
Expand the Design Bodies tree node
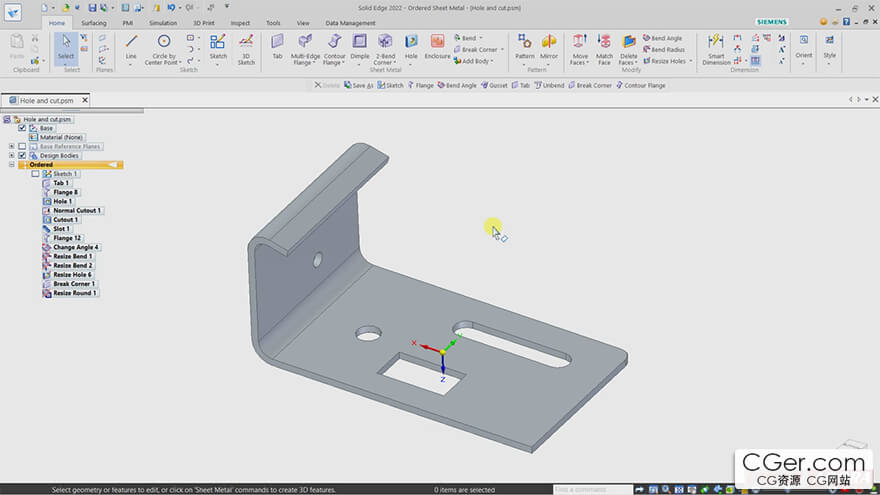coord(11,156)
